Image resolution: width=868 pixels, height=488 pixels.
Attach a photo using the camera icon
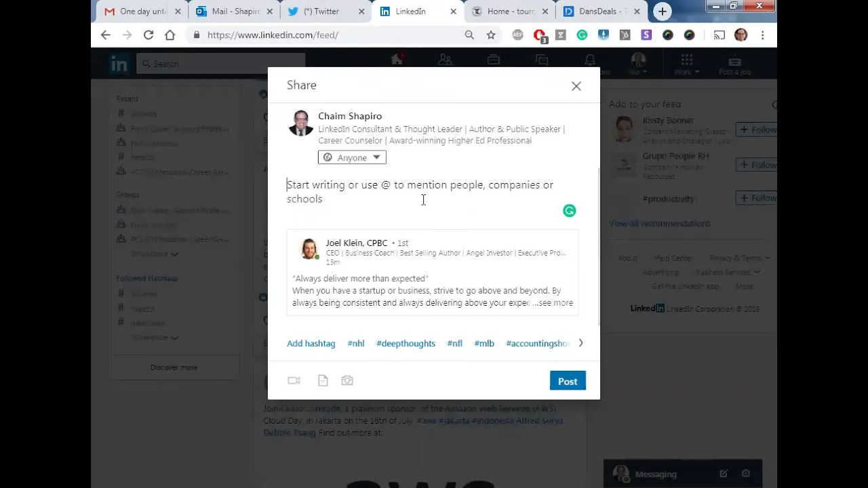coord(347,381)
